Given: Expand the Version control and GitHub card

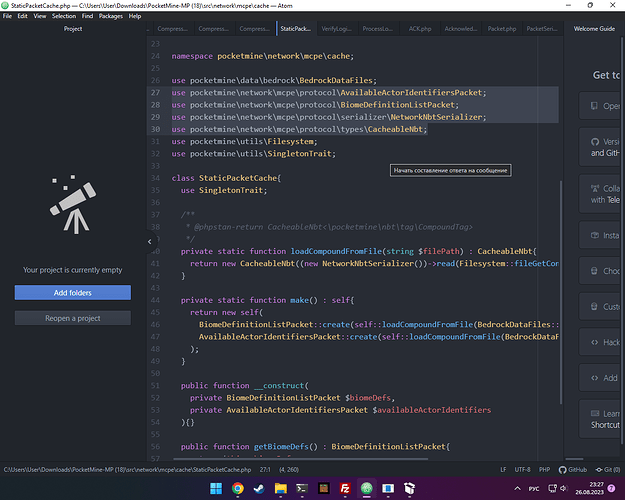Looking at the screenshot, I should pos(603,147).
